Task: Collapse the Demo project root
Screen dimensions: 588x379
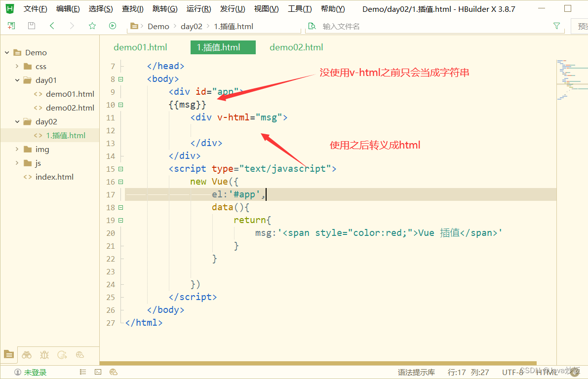Action: pos(7,52)
